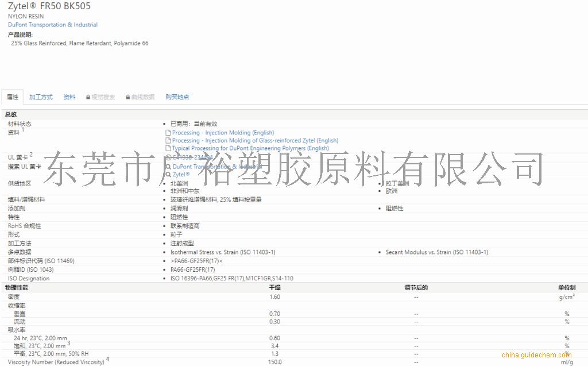Click the 物理性能 section header
The image size is (588, 366).
(x=17, y=287)
